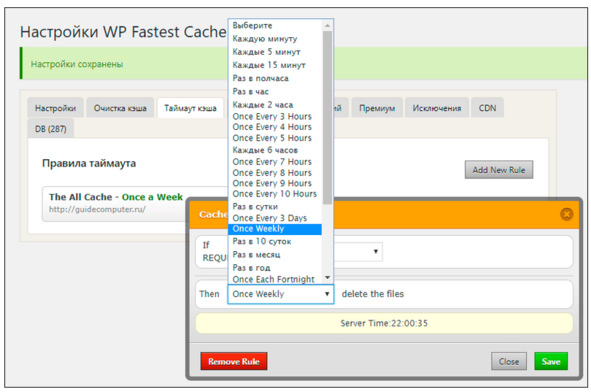Image resolution: width=591 pixels, height=392 pixels.
Task: Select Once Every 3 Days option
Action: (x=275, y=218)
